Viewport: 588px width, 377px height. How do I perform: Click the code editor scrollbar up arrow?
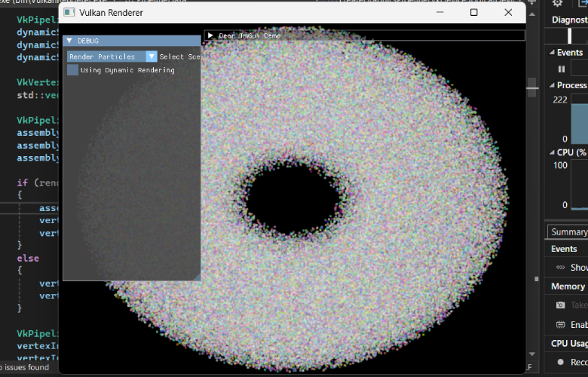pyautogui.click(x=532, y=14)
